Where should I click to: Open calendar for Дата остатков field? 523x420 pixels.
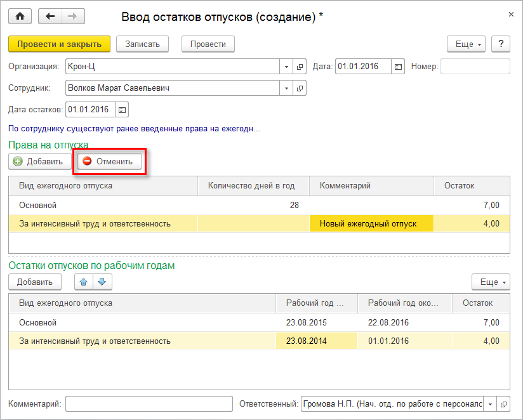click(x=122, y=109)
